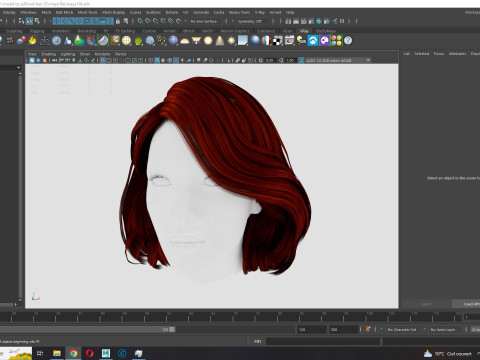This screenshot has width=480, height=360.
Task: Click the V-Ray dome light shelf icon
Action: point(185,41)
